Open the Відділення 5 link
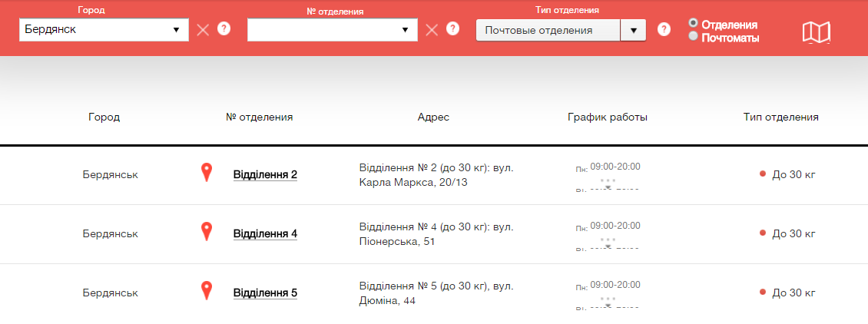Screen dimensions: 868x324 coord(265,293)
